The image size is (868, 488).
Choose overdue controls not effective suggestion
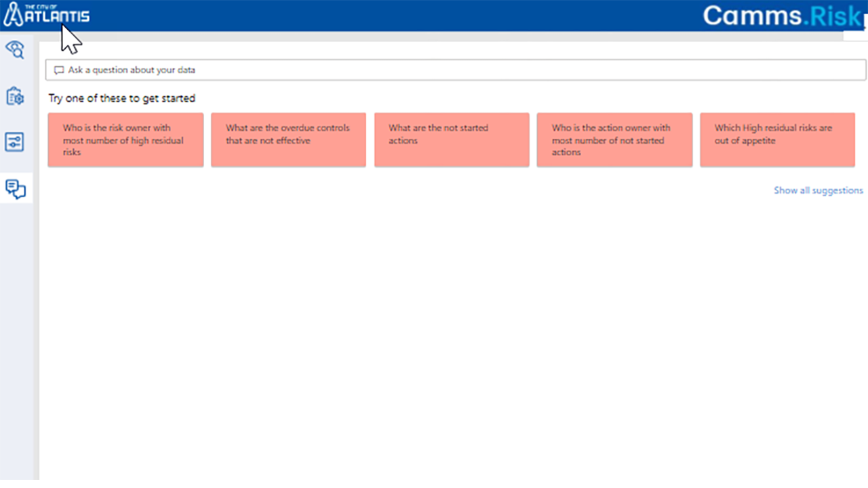point(288,140)
